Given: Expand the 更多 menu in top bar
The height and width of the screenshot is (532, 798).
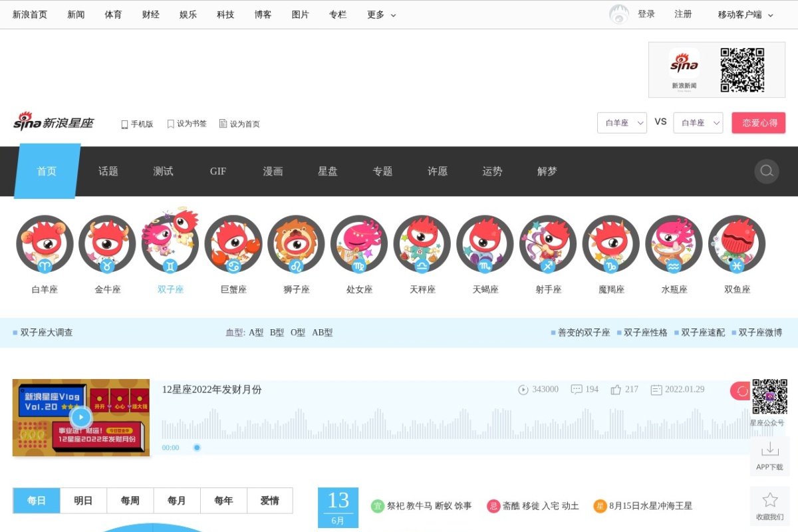Looking at the screenshot, I should (x=382, y=15).
